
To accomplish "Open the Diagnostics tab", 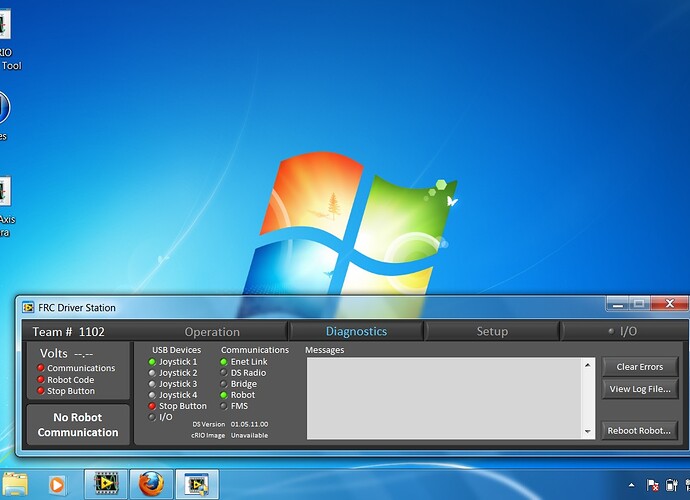I will coord(356,331).
